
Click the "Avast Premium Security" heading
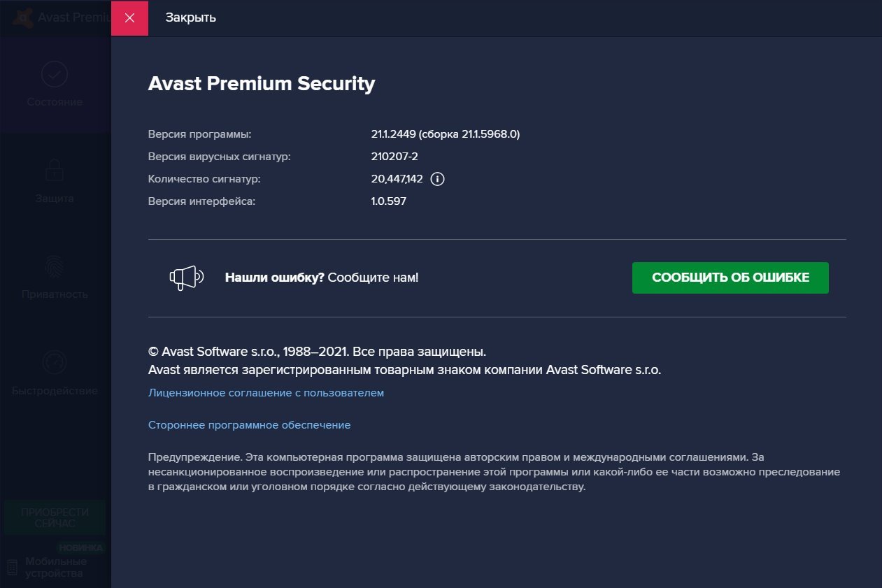tap(262, 84)
